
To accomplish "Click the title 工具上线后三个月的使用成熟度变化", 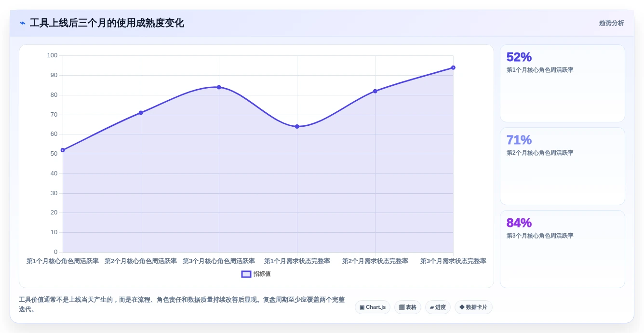I will [107, 23].
